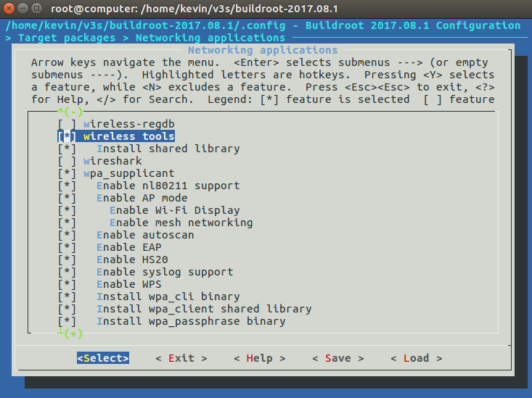Click the Enable nl80211 support text
Screen dimensions: 532x398
tap(168, 186)
